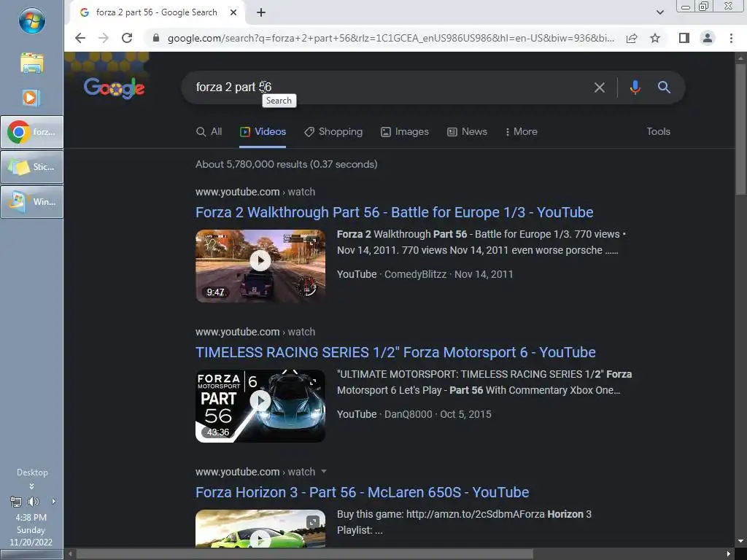
Task: Open the More search filters menu
Action: (x=522, y=131)
